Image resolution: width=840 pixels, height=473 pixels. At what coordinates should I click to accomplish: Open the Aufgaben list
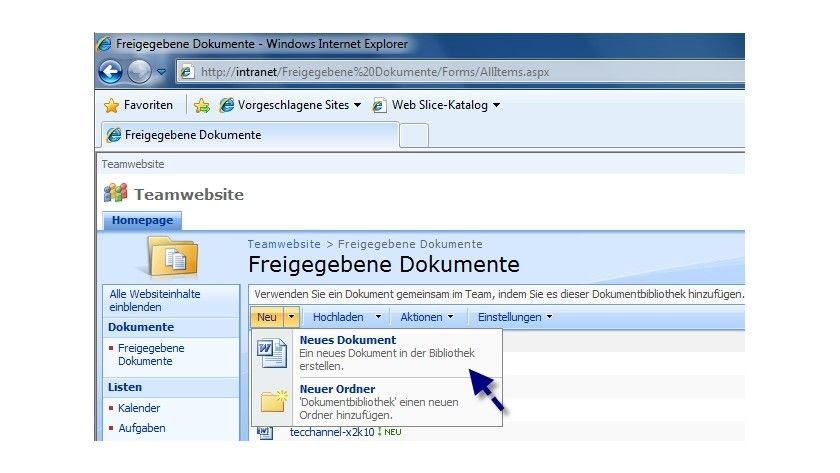pyautogui.click(x=141, y=428)
